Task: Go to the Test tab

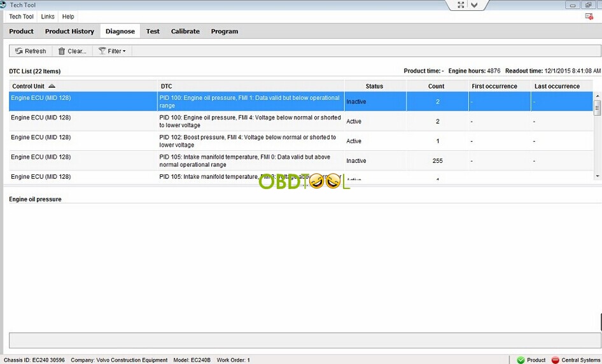Action: pyautogui.click(x=153, y=31)
